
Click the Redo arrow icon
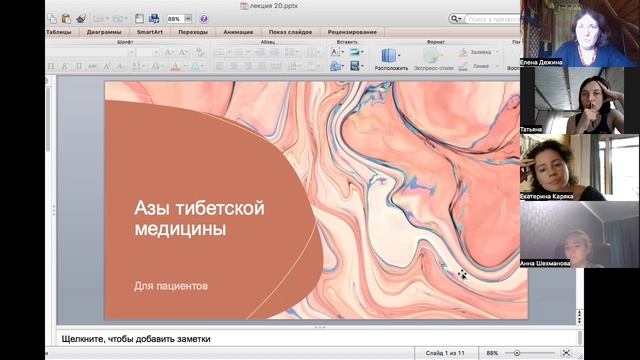pyautogui.click(x=117, y=19)
